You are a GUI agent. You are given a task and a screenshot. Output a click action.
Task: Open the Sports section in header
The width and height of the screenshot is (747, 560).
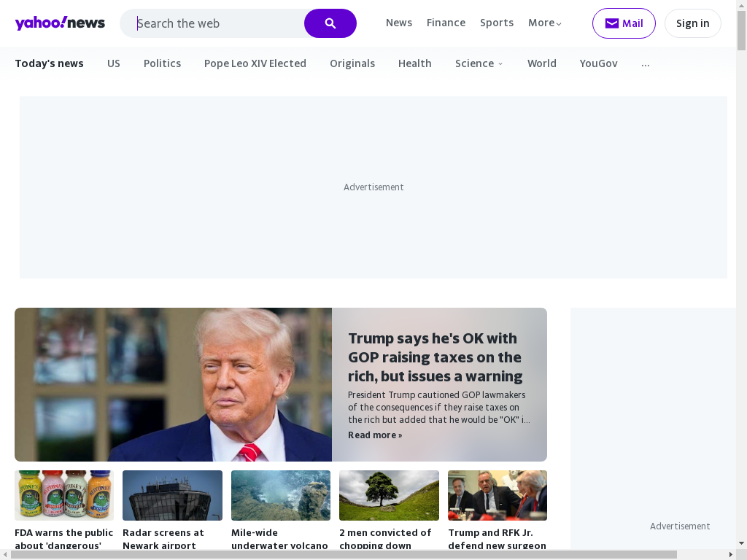(496, 23)
